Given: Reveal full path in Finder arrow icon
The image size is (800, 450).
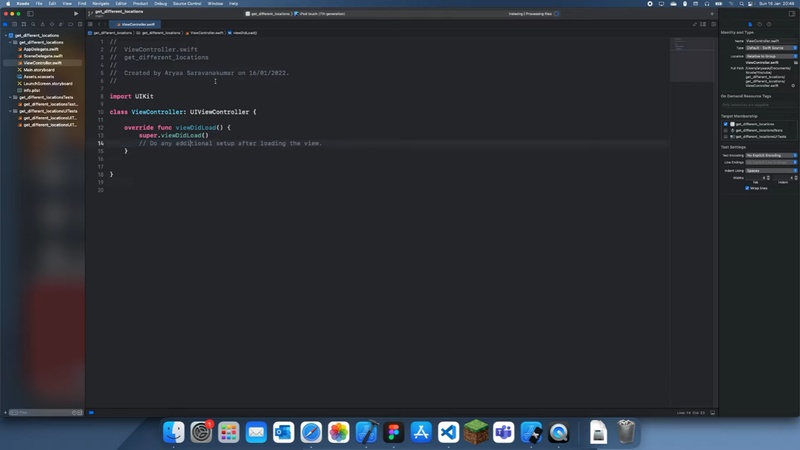Looking at the screenshot, I should coord(793,86).
